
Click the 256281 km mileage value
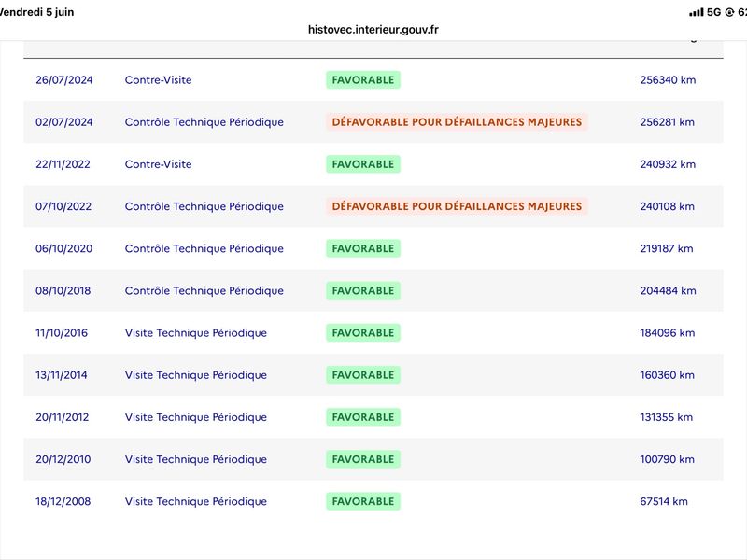pos(667,122)
